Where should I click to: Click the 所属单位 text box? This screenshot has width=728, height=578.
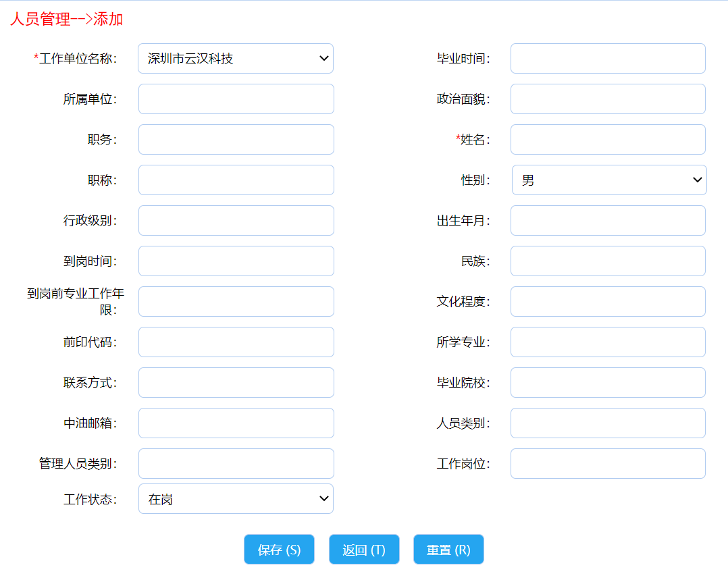pyautogui.click(x=236, y=99)
